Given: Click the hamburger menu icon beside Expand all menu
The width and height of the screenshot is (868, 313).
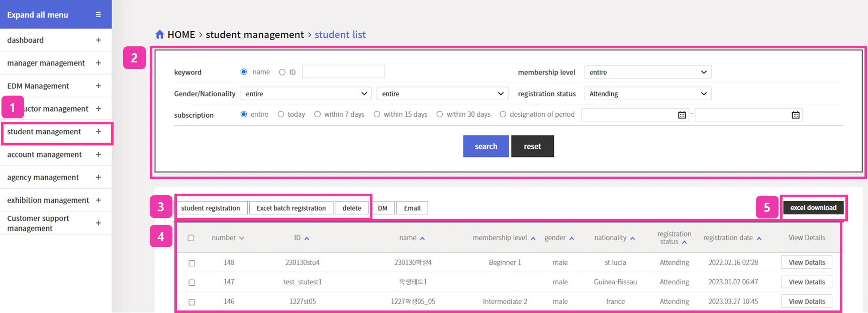Looking at the screenshot, I should [99, 15].
